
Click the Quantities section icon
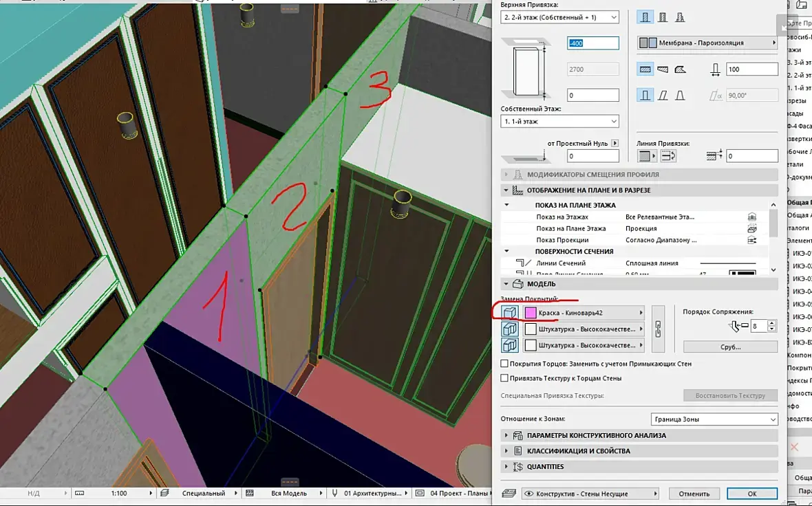point(518,467)
